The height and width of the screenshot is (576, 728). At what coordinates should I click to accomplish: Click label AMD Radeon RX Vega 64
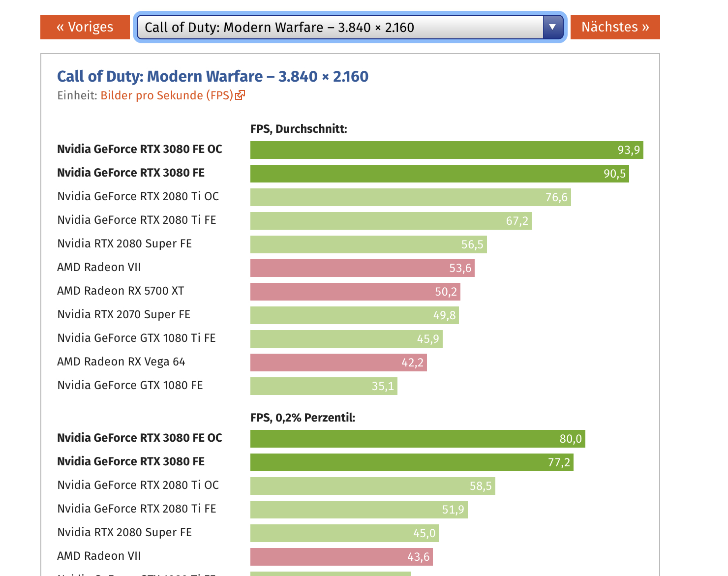point(121,362)
